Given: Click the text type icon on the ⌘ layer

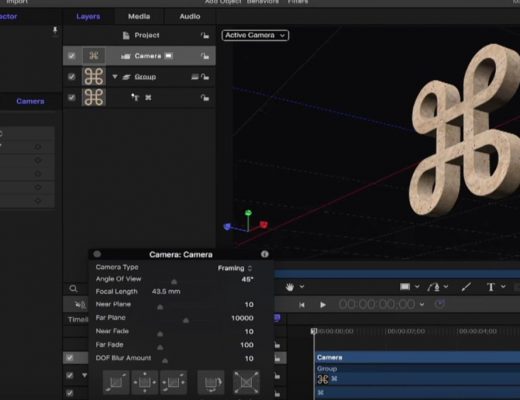Looking at the screenshot, I should [135, 97].
